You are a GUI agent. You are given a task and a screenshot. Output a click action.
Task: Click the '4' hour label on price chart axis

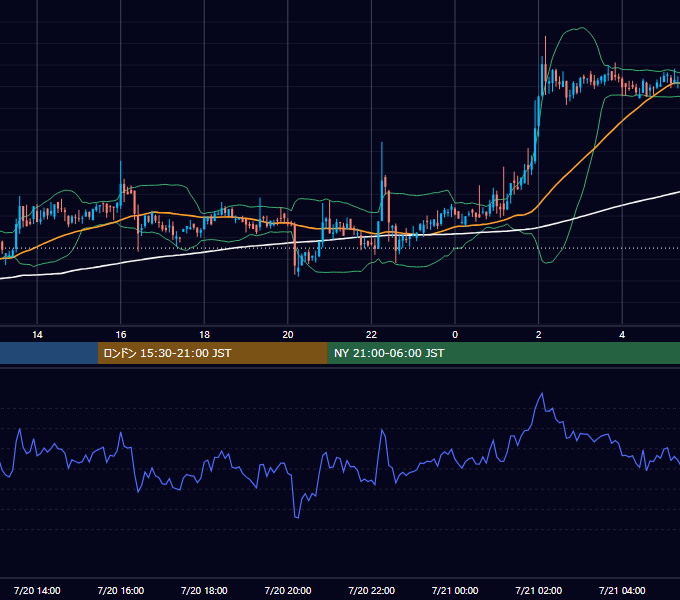(622, 335)
